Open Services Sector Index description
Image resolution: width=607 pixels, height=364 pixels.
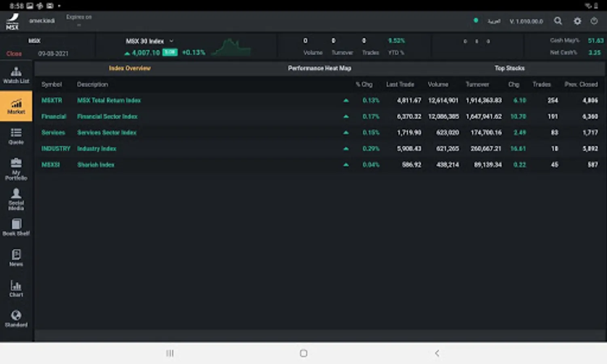(x=107, y=133)
